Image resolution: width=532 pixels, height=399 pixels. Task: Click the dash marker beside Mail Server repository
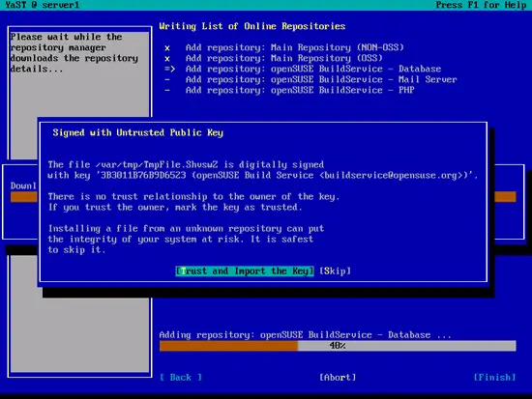point(167,80)
